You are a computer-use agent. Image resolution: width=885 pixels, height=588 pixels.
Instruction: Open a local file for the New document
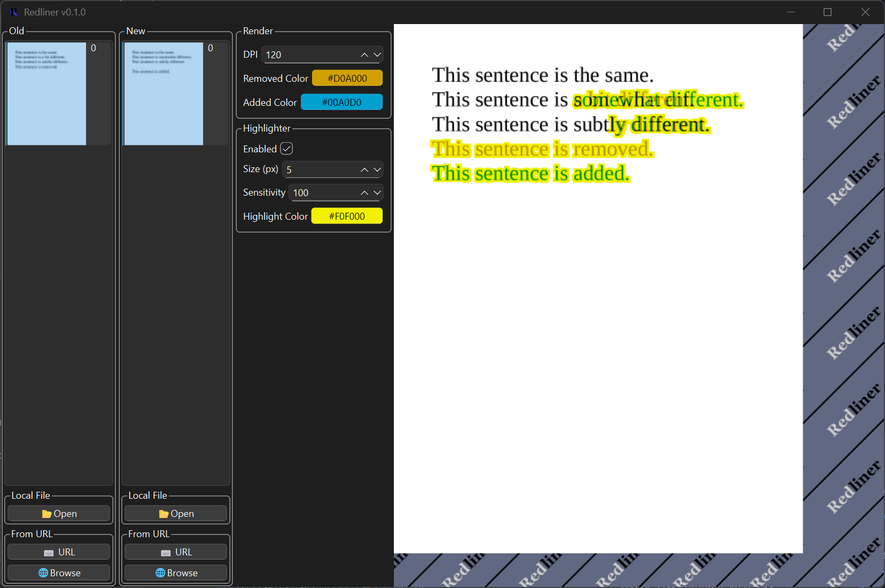(x=176, y=514)
